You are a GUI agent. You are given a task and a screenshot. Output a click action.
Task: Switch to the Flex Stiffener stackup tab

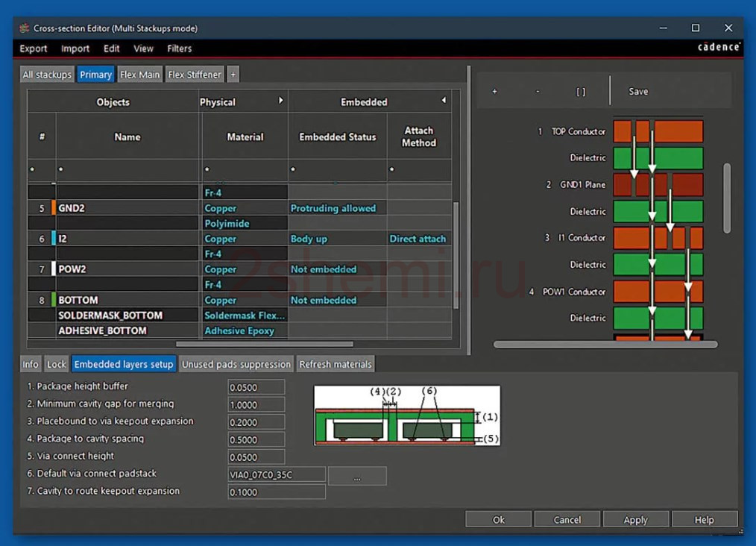(195, 75)
